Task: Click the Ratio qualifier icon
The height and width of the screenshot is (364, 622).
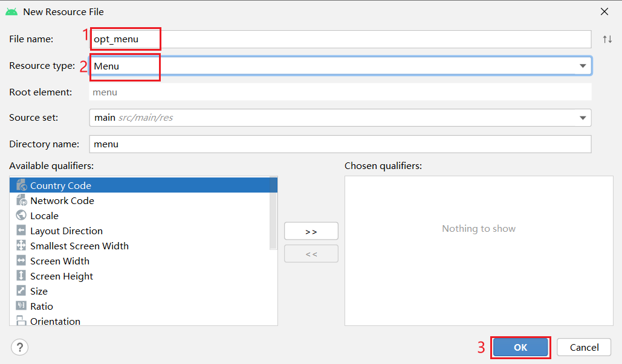Action: (x=21, y=305)
